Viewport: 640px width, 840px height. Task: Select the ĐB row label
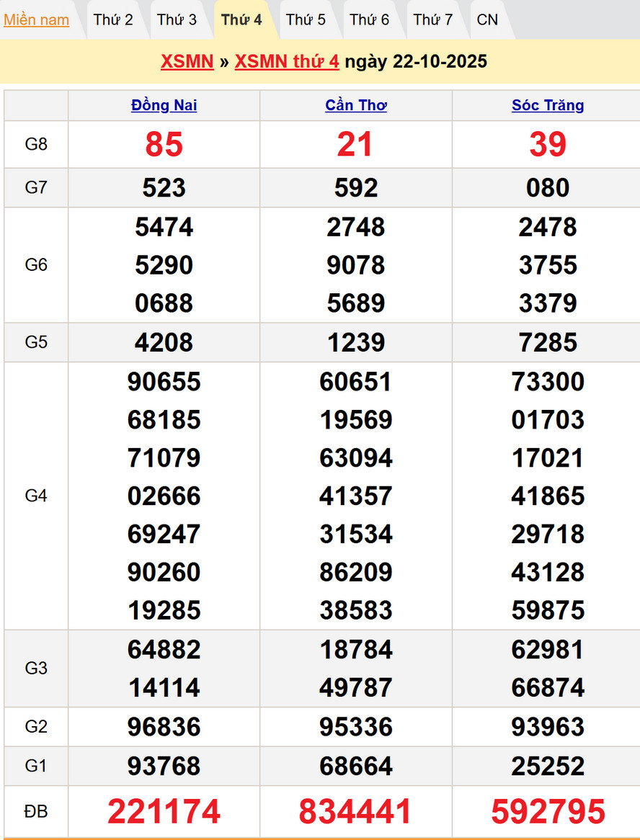point(36,812)
